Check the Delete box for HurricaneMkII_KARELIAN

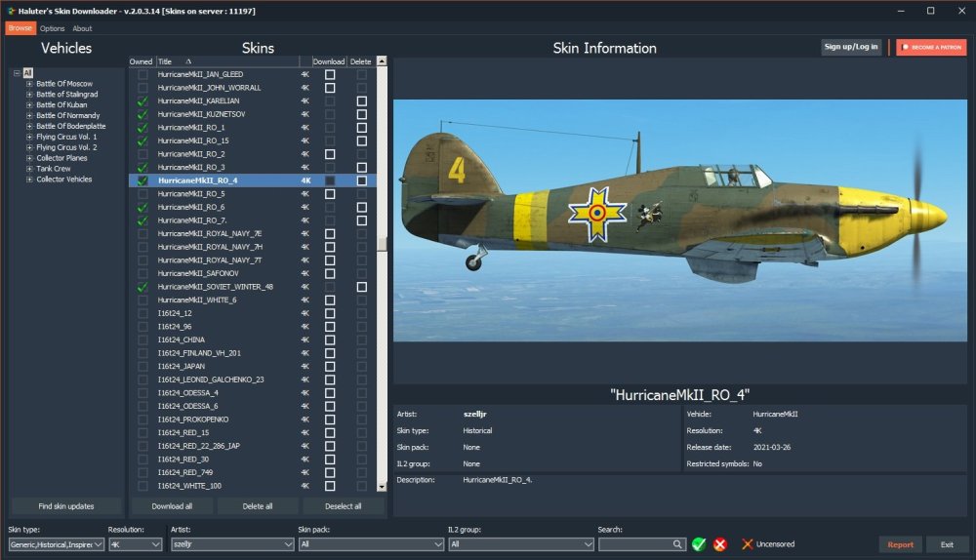point(362,100)
